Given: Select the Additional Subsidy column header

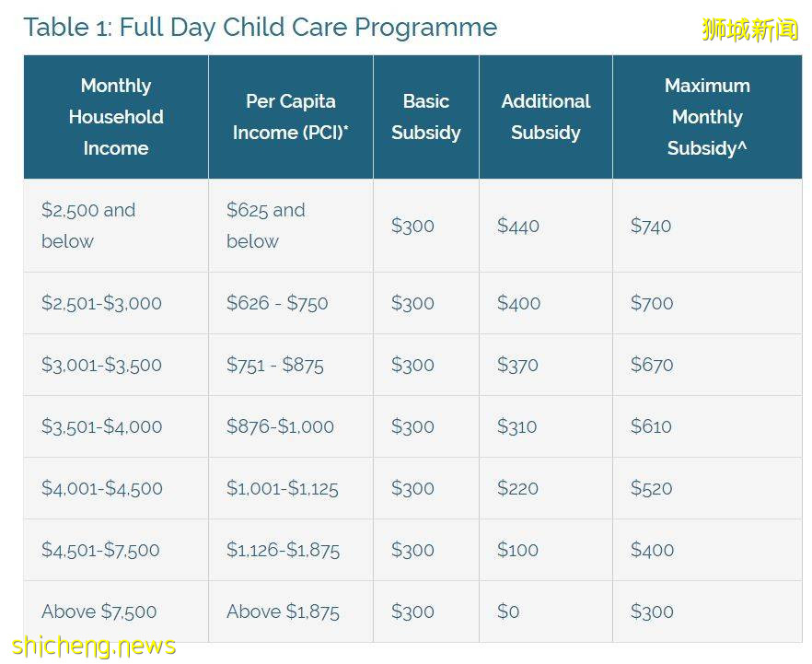Looking at the screenshot, I should click(545, 117).
